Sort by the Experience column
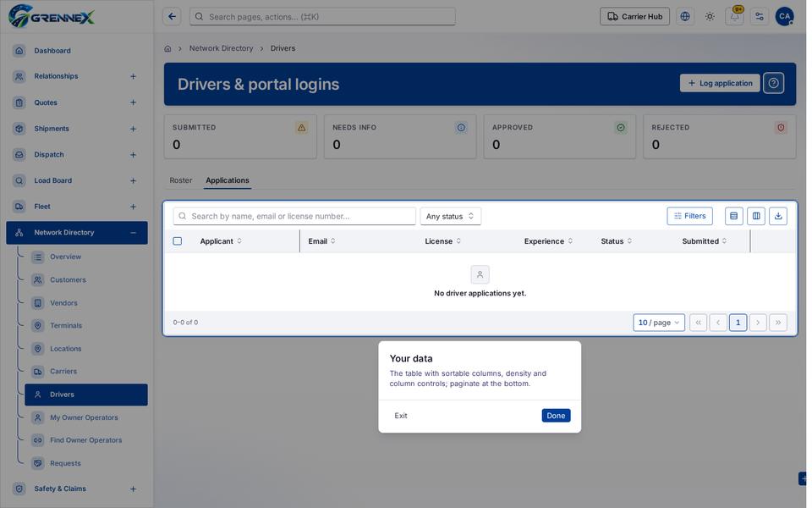Image resolution: width=812 pixels, height=508 pixels. pyautogui.click(x=548, y=241)
